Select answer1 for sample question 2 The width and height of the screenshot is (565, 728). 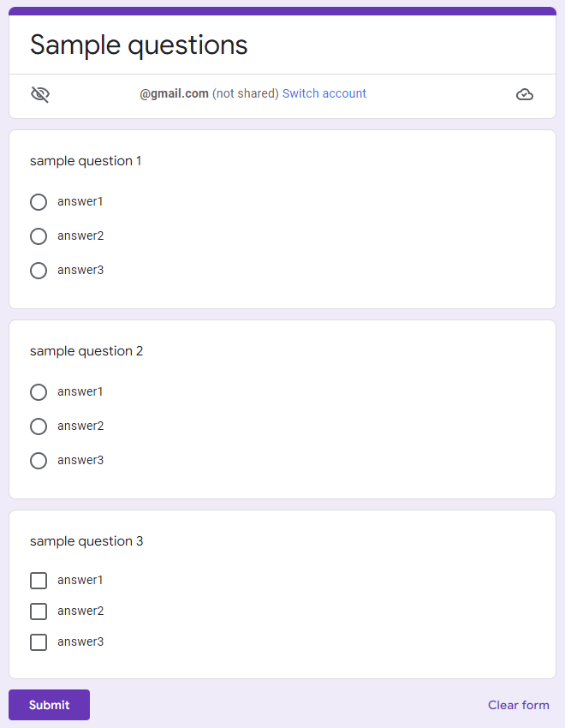click(x=39, y=392)
